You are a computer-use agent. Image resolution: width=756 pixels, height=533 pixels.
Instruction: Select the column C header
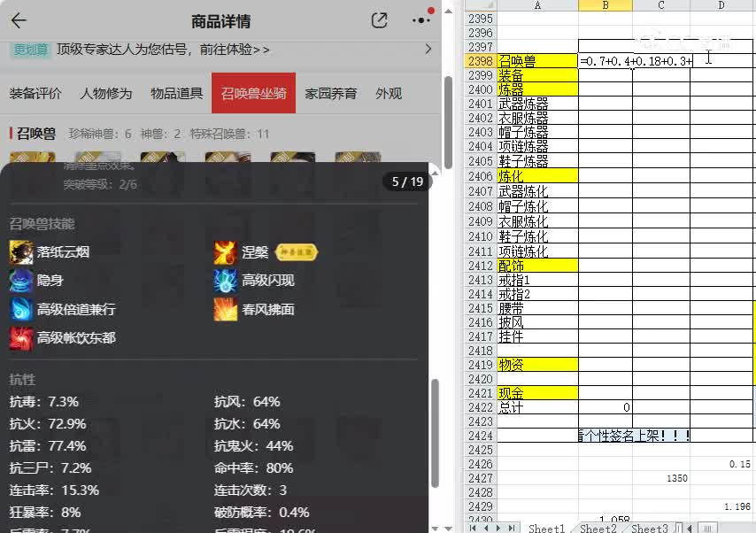tap(661, 5)
